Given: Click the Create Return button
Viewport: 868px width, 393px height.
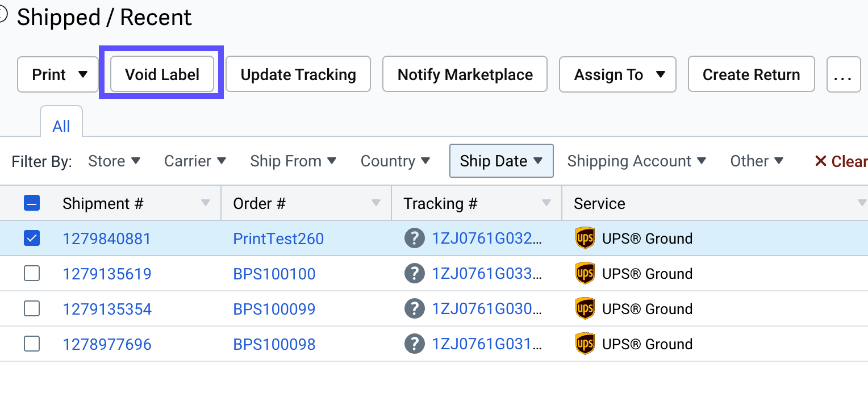Looking at the screenshot, I should pos(751,74).
